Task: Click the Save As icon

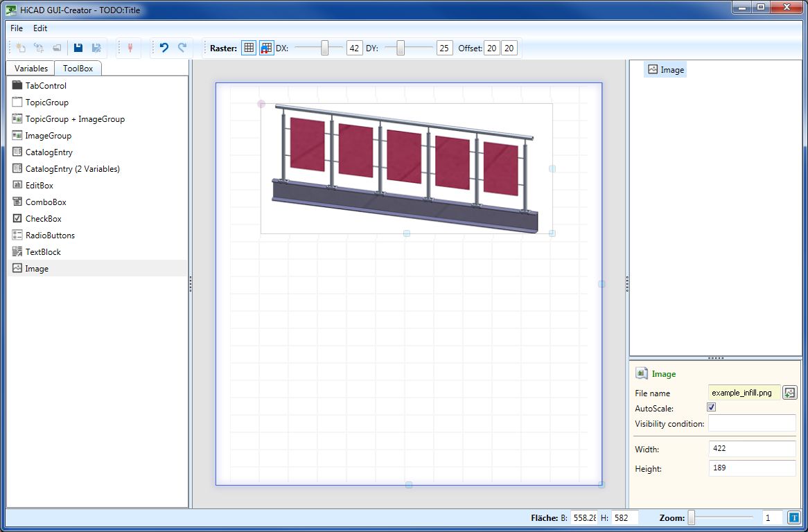Action: pos(97,48)
